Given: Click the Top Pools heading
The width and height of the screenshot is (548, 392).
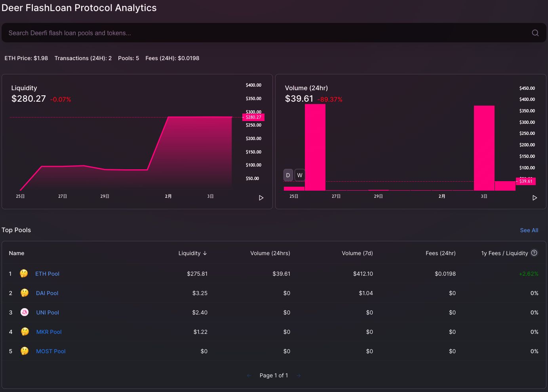Looking at the screenshot, I should [x=16, y=230].
